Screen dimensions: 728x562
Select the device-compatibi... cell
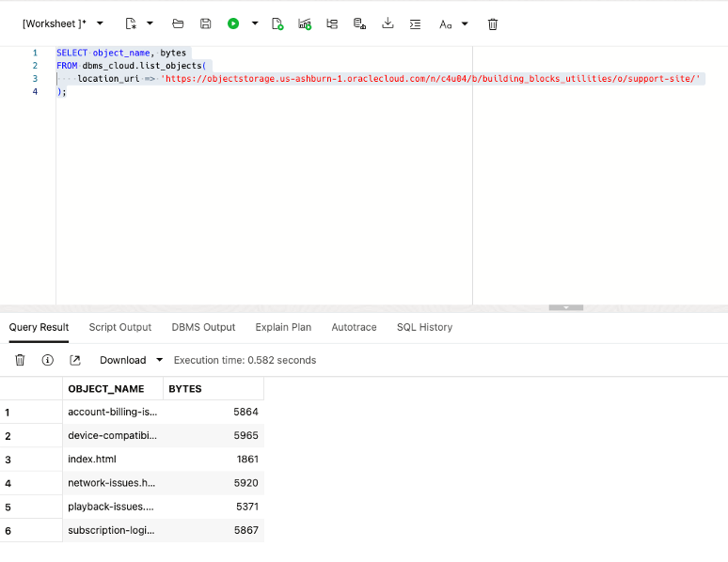click(x=113, y=436)
